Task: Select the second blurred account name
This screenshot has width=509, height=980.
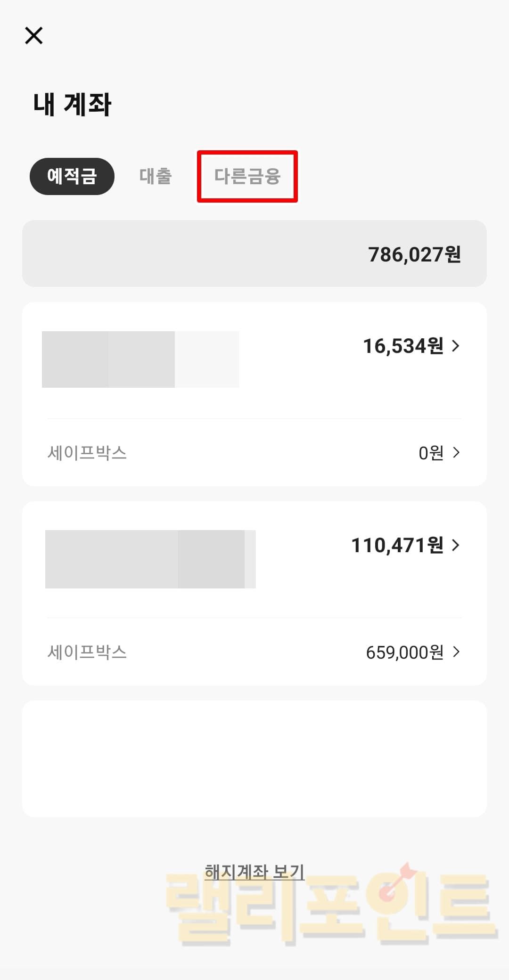Action: (x=150, y=559)
